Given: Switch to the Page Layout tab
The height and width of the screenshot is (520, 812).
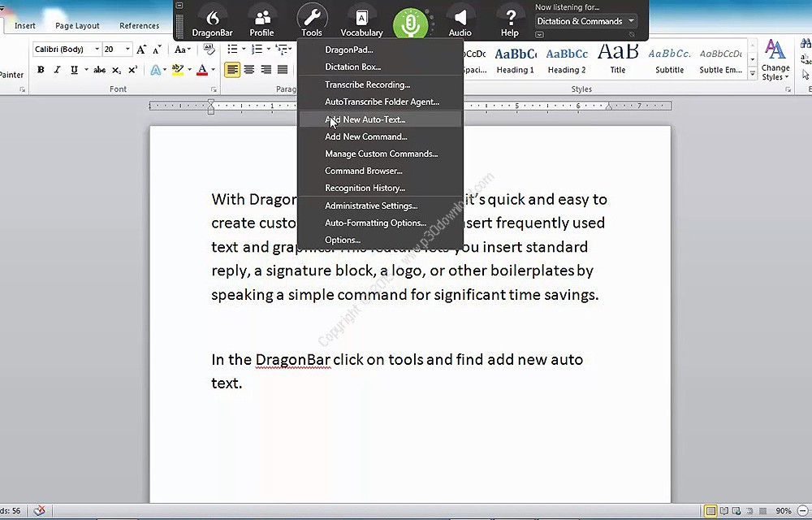Looking at the screenshot, I should (x=77, y=25).
